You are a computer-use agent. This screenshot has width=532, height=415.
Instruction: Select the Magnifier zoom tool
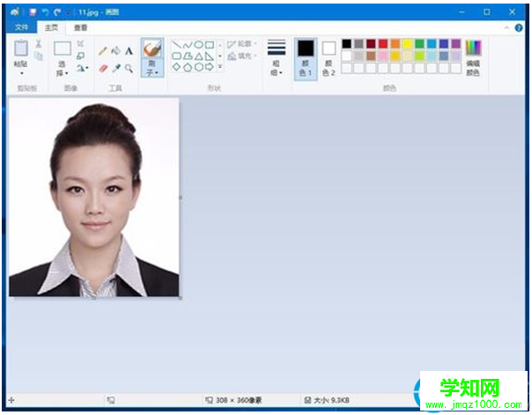(129, 67)
